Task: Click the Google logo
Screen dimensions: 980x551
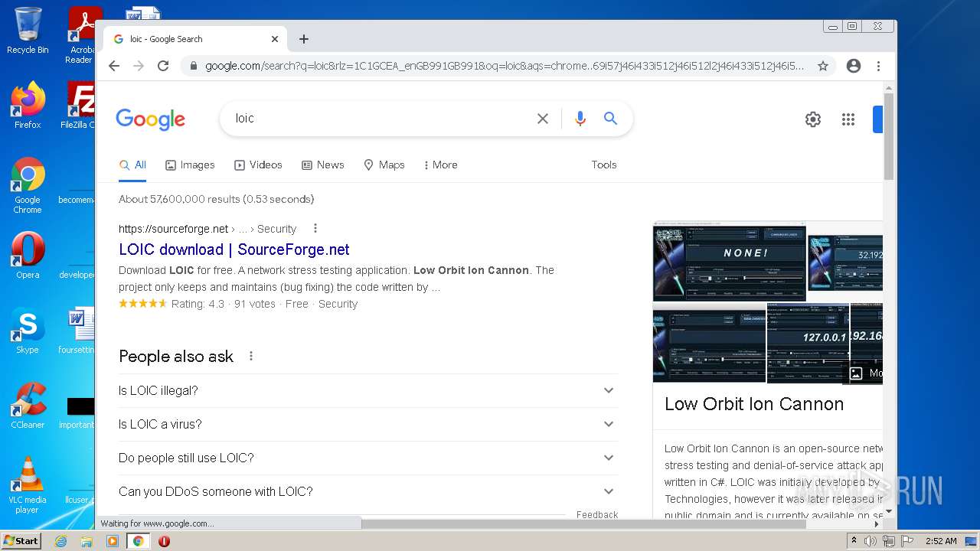Action: pyautogui.click(x=151, y=119)
